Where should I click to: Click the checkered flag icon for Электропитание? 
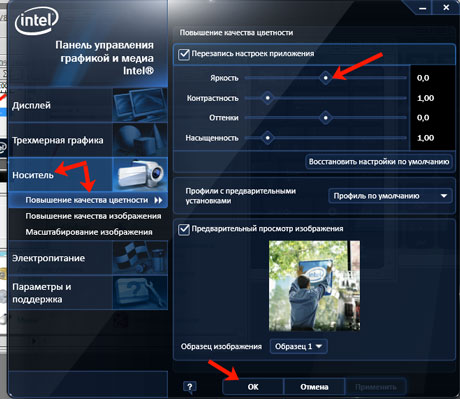140,258
